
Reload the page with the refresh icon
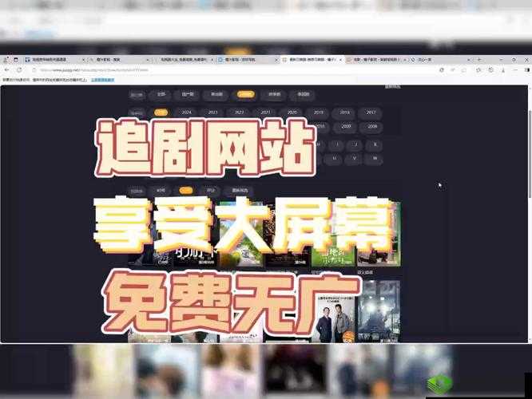pos(19,70)
